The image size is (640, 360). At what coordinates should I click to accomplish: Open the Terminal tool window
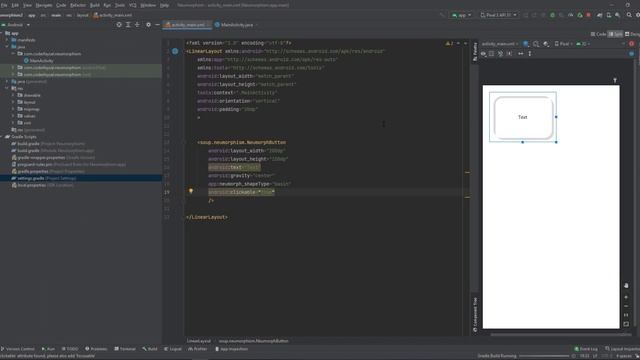tap(125, 349)
